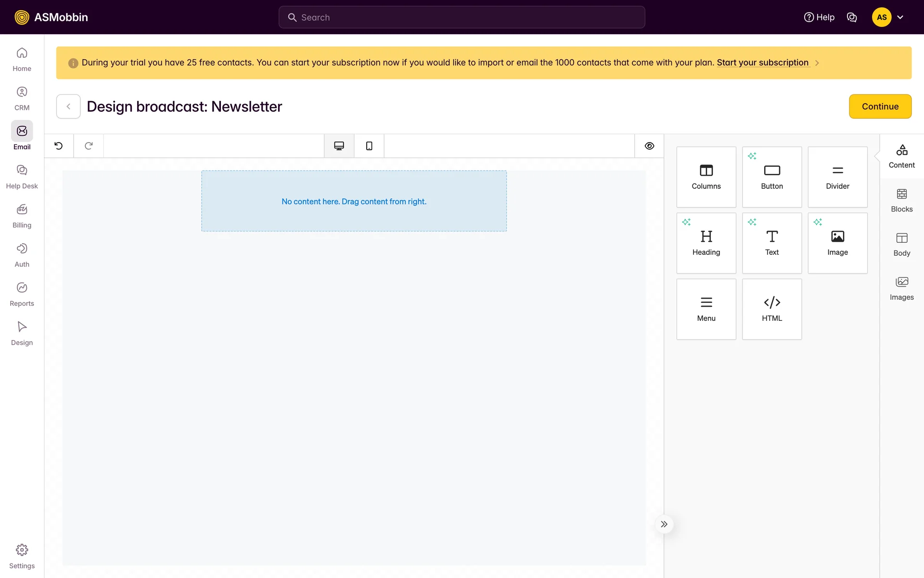Open Help Desk in the sidebar
The height and width of the screenshot is (578, 924).
click(22, 176)
